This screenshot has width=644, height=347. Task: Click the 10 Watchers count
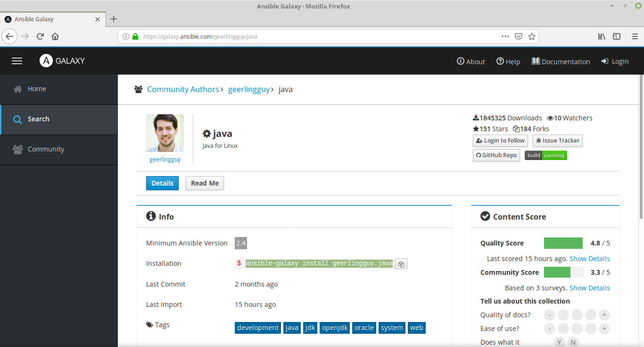point(570,118)
